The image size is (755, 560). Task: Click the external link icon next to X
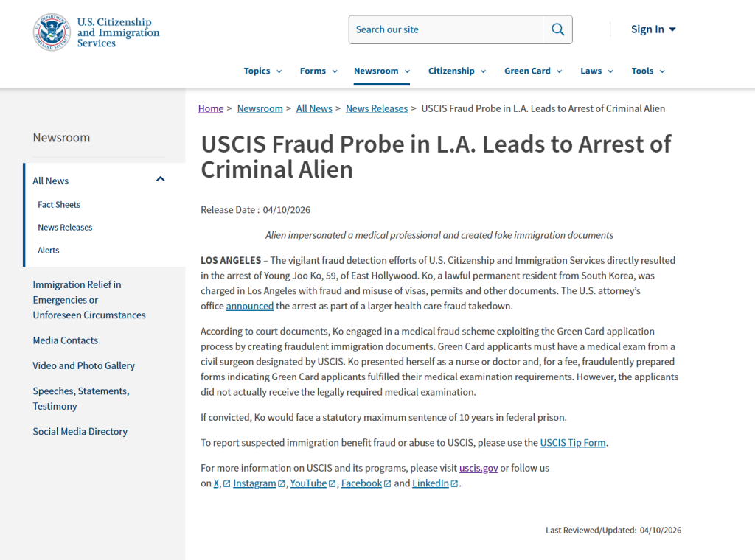pyautogui.click(x=226, y=484)
